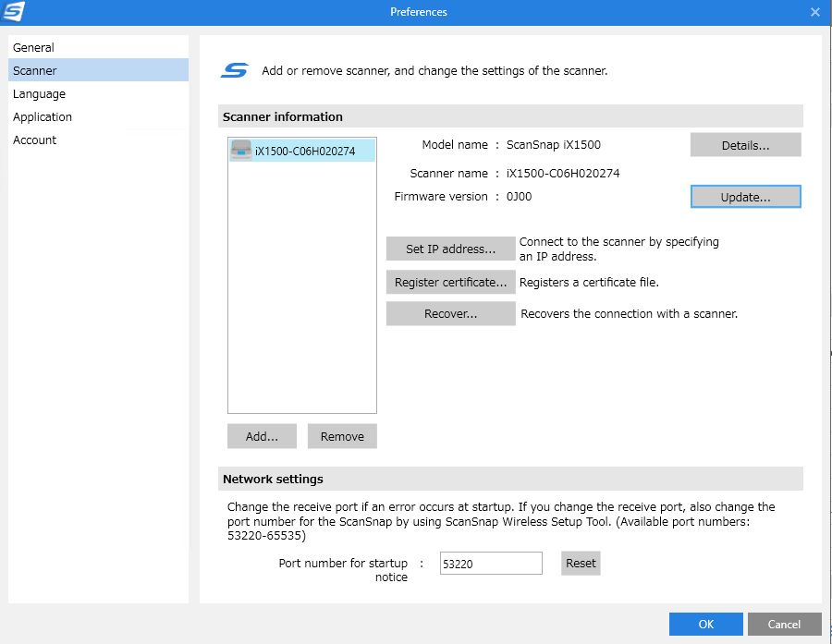Recover the scanner connection
The width and height of the screenshot is (832, 644).
point(450,314)
